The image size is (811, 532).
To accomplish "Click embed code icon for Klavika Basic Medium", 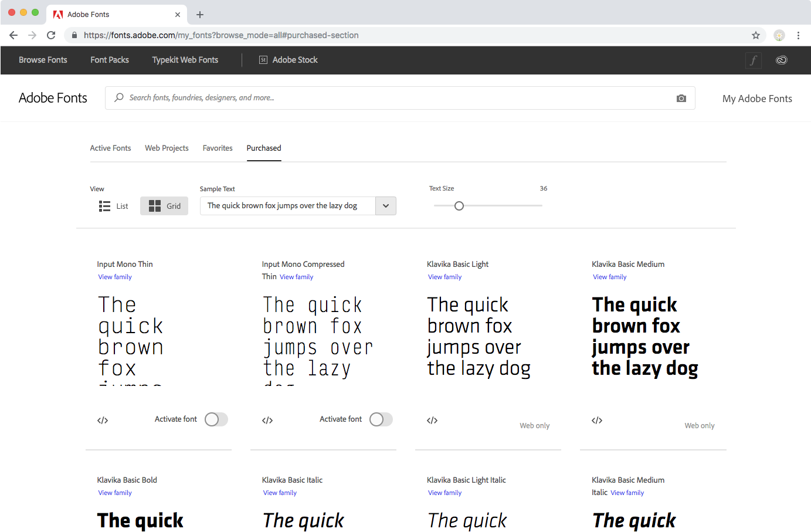I will pos(597,420).
